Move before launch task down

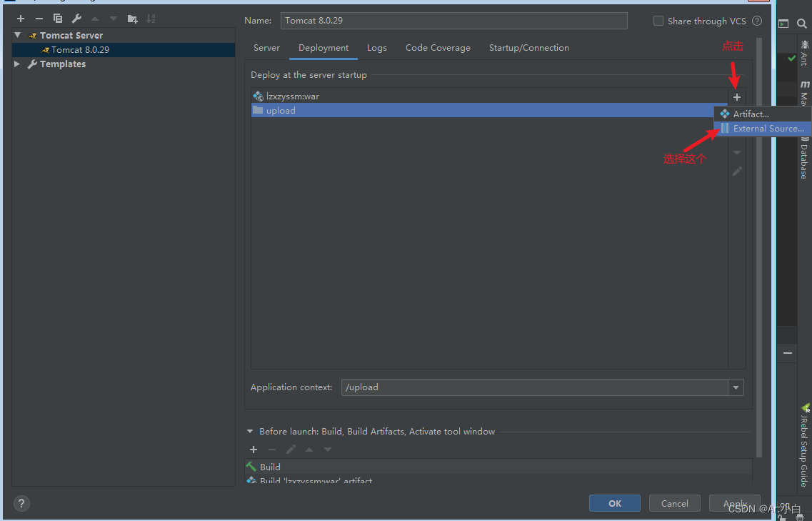328,450
